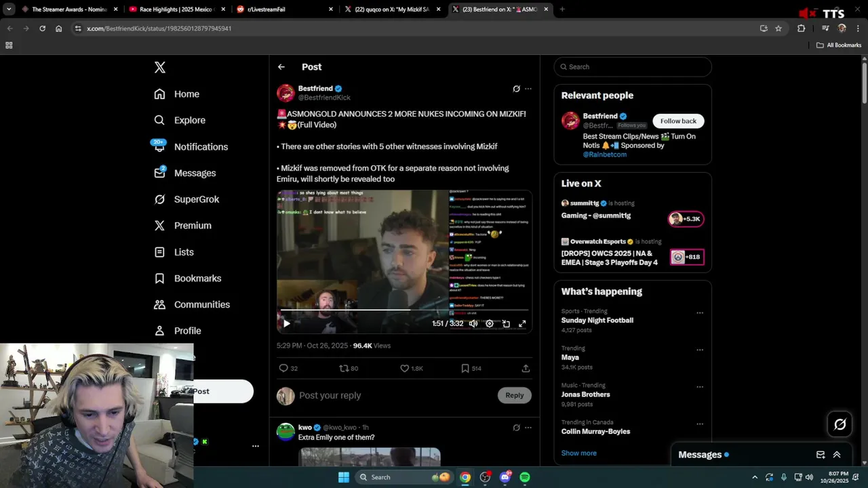868x488 pixels.
Task: Click the video progress bar
Action: pos(404,310)
